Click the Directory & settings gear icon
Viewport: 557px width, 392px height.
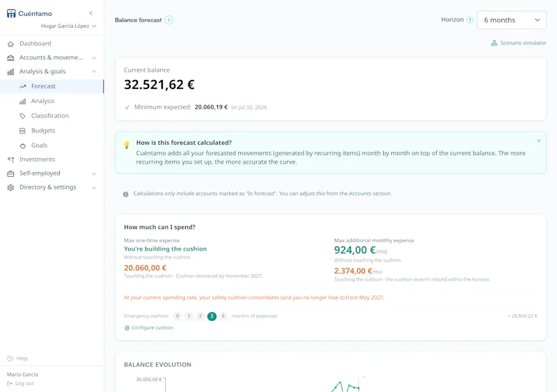(x=10, y=188)
